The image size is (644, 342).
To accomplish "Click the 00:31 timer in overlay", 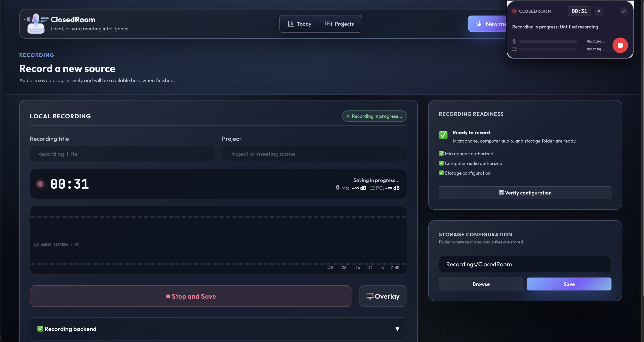I will point(579,11).
